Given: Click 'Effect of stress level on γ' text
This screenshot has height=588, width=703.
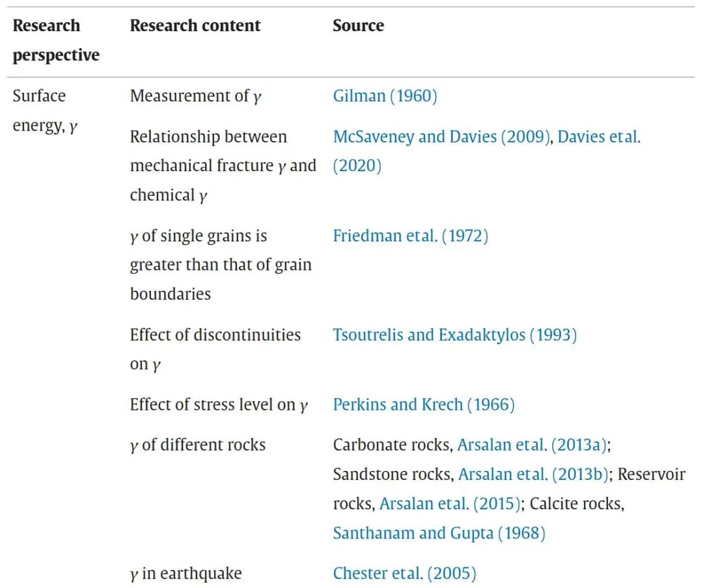Looking at the screenshot, I should click(219, 405).
